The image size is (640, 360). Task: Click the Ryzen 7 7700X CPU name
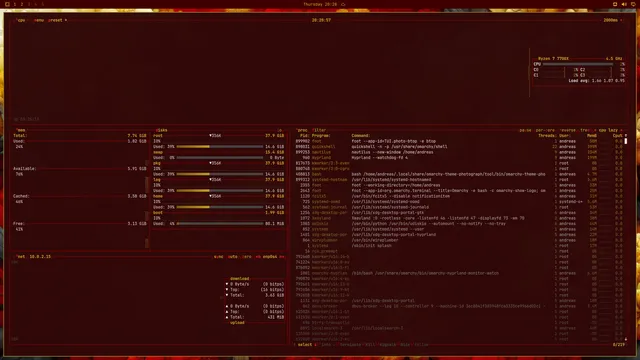(553, 59)
